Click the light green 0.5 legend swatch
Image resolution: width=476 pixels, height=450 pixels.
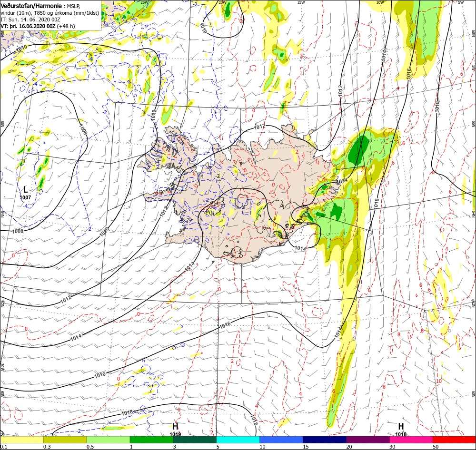(x=109, y=440)
